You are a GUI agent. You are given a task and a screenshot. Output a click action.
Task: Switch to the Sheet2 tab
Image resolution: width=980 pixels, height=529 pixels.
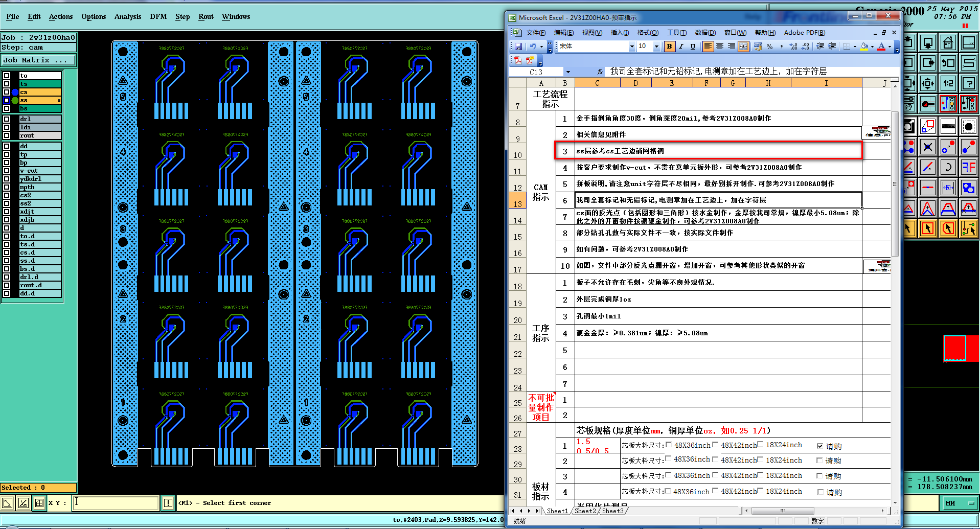585,511
